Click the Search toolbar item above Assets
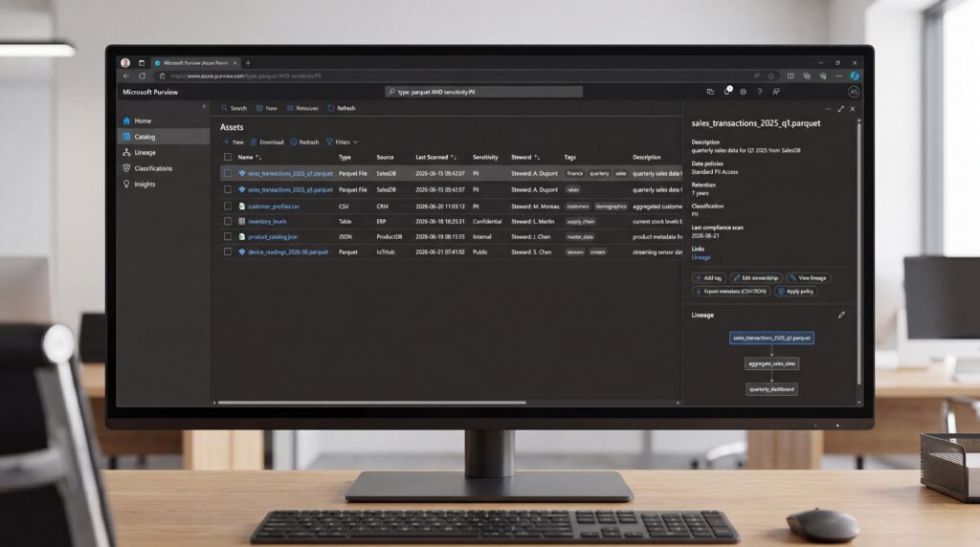The height and width of the screenshot is (547, 980). click(234, 108)
